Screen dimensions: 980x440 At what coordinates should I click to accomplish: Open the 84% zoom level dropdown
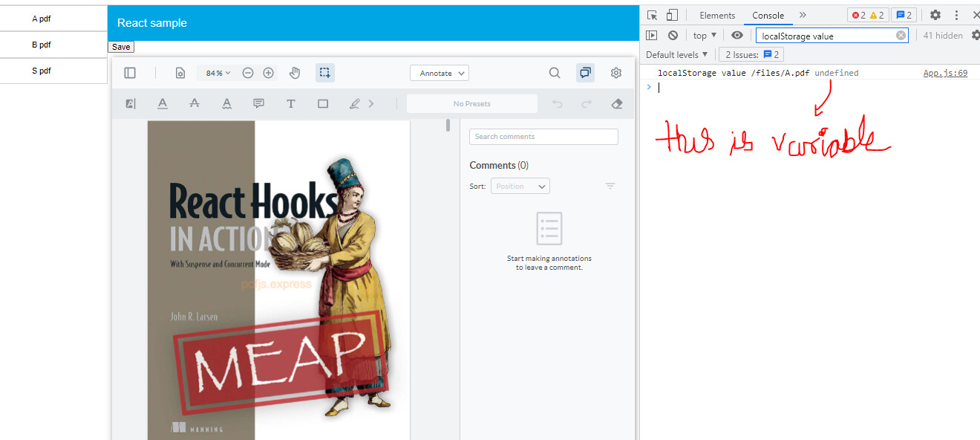[218, 73]
